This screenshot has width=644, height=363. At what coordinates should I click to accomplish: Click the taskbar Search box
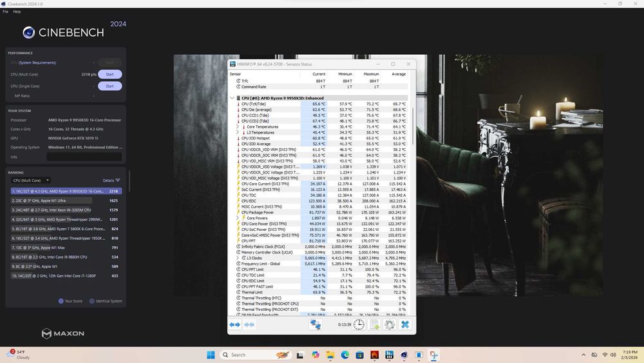pos(256,355)
